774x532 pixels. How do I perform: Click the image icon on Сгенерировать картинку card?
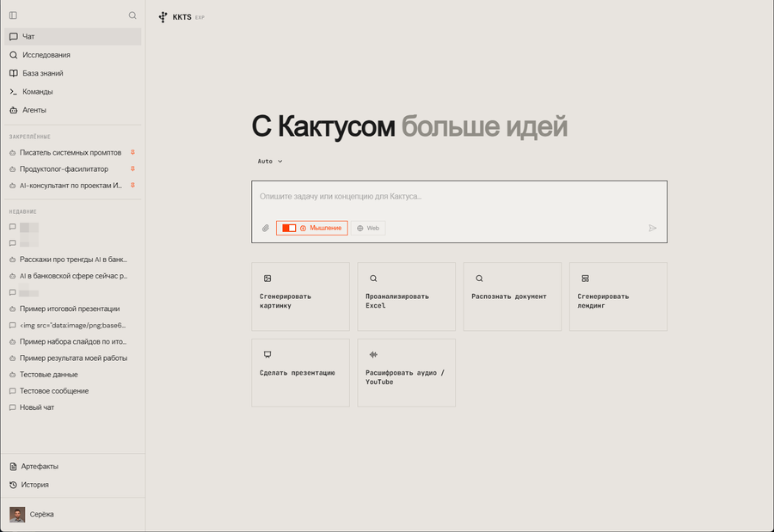click(267, 278)
